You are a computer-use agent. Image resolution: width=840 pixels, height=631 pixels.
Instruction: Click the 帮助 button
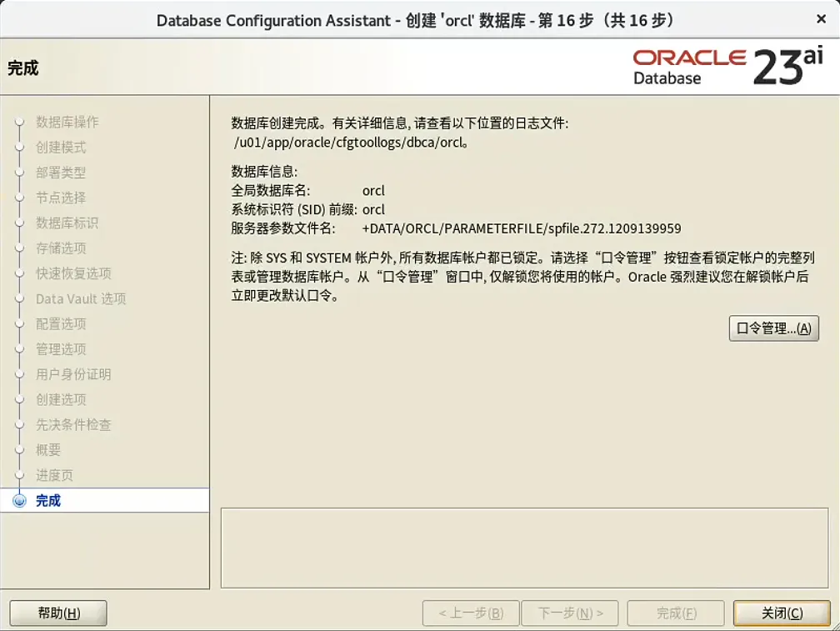(57, 613)
